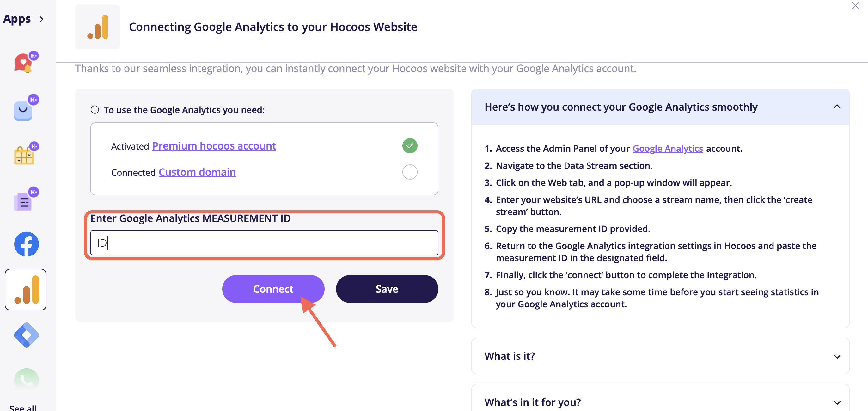Click the green Premium account checkmark
Screen dimensions: 868x411
(410, 146)
